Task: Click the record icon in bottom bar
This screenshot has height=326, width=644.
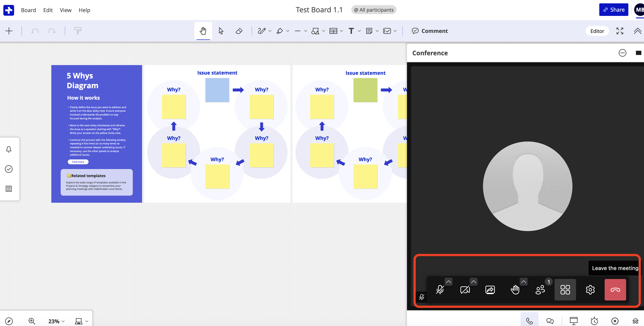Action: pos(615,321)
